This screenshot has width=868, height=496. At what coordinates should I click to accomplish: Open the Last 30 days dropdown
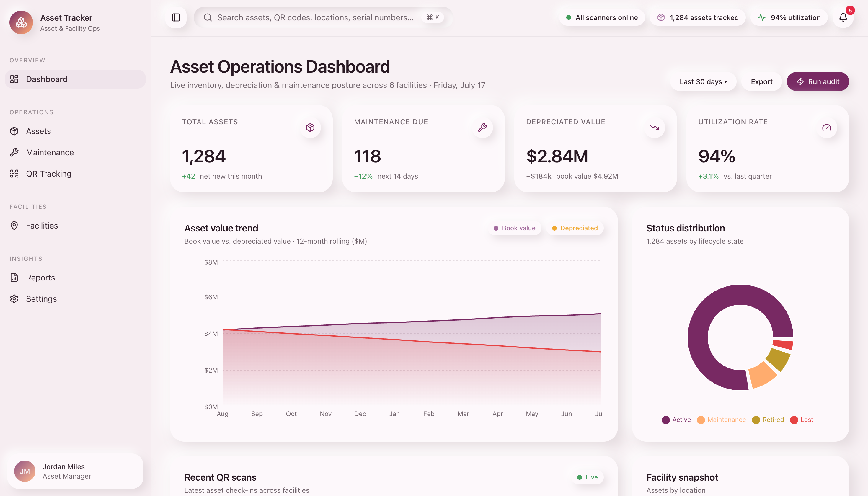pyautogui.click(x=703, y=81)
